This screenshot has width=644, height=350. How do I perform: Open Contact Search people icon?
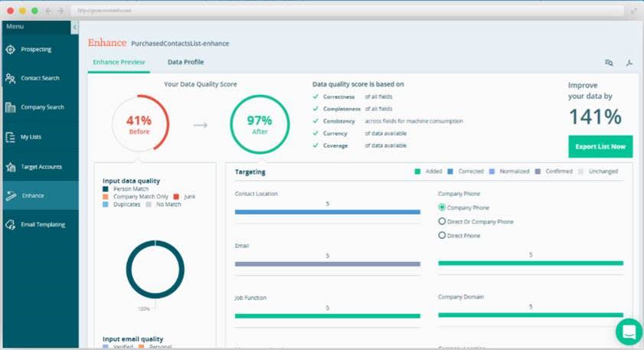click(10, 78)
